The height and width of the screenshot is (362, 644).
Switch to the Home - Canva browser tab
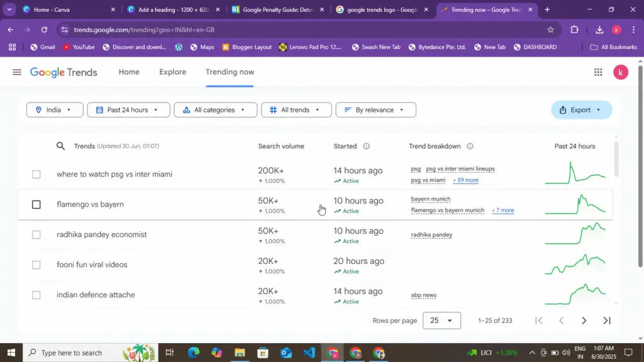tap(69, 9)
